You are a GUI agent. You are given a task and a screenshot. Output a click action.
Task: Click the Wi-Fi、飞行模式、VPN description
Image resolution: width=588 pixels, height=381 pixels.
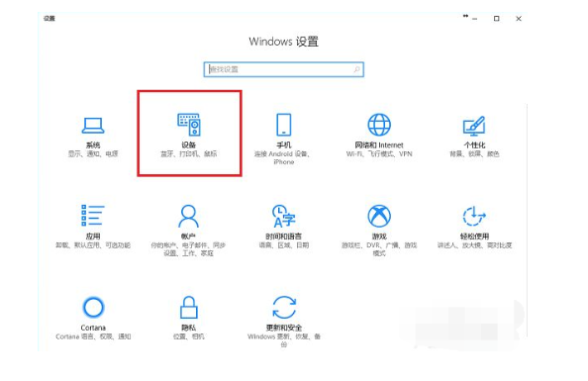pyautogui.click(x=379, y=153)
